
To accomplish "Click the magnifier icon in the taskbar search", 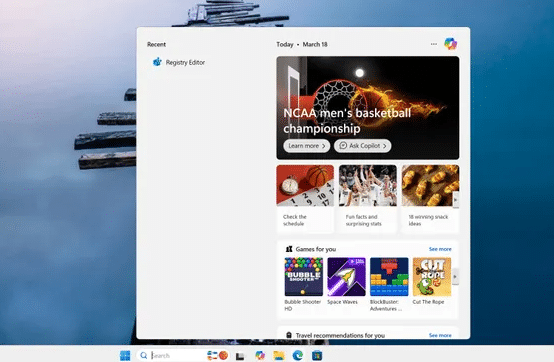I will [x=143, y=355].
